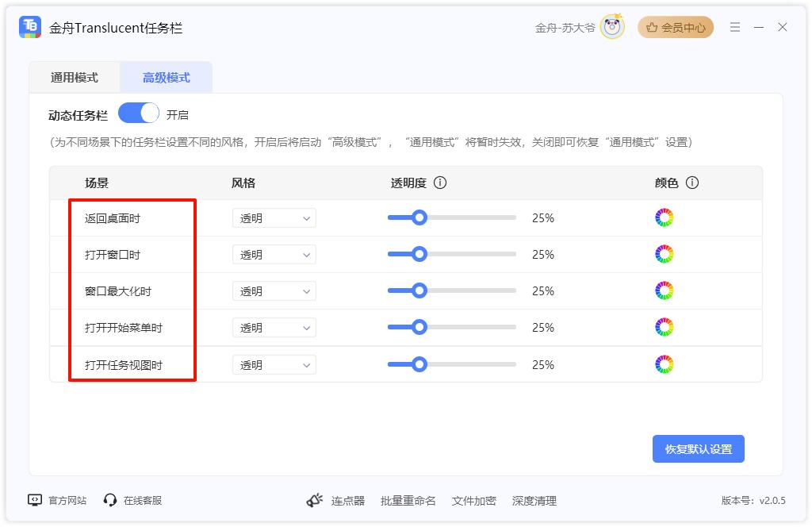This screenshot has width=812, height=527.
Task: Open the 会员中心 button
Action: (x=676, y=27)
